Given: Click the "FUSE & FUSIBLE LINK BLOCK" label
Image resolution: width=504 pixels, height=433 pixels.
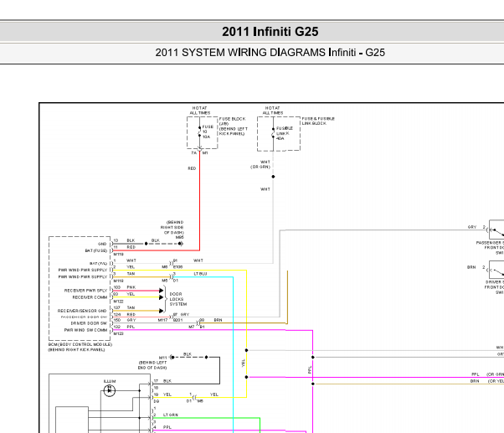Looking at the screenshot, I should pos(318,121).
